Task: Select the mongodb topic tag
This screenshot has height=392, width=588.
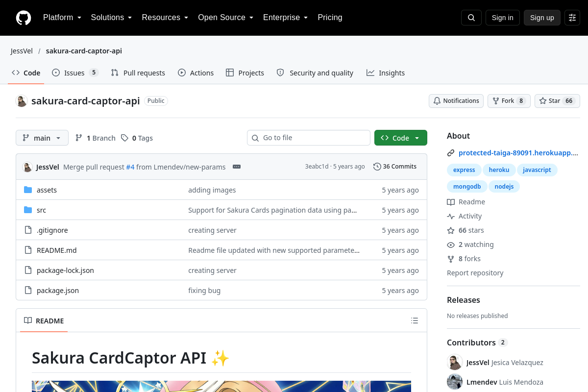Action: [467, 187]
